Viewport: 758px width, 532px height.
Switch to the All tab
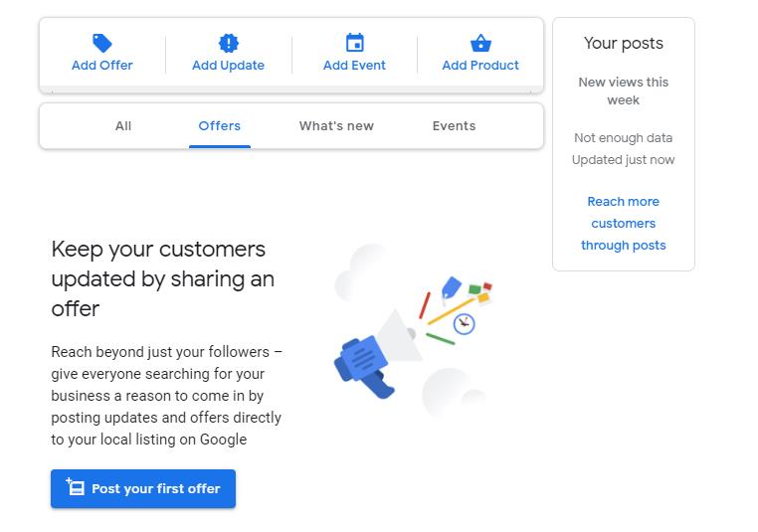click(123, 126)
